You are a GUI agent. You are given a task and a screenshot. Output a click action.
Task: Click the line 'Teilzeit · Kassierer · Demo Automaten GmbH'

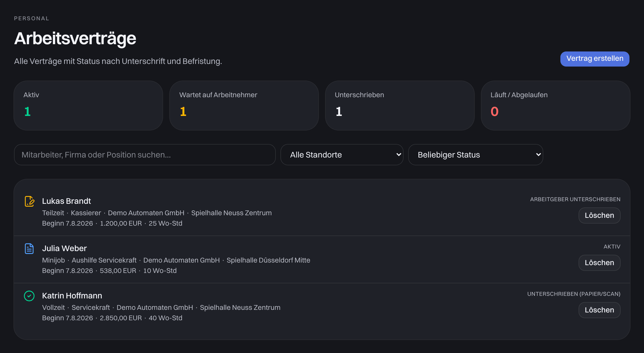113,213
